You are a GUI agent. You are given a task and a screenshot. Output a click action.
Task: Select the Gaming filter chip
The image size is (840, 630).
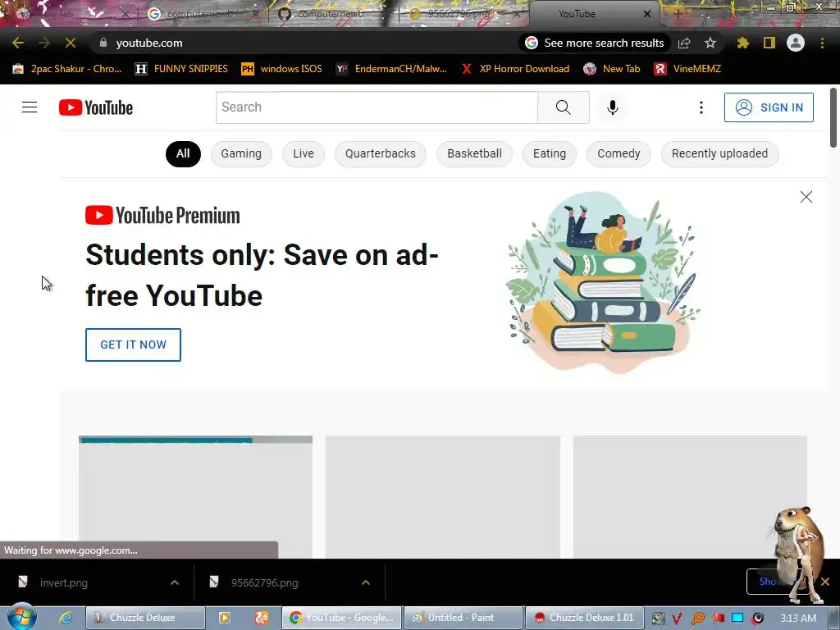click(x=241, y=153)
